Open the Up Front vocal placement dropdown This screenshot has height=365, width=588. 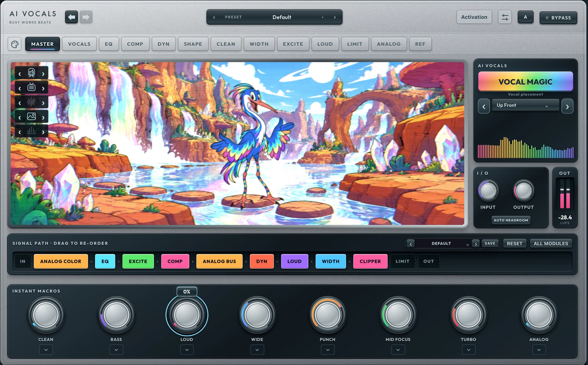point(525,105)
